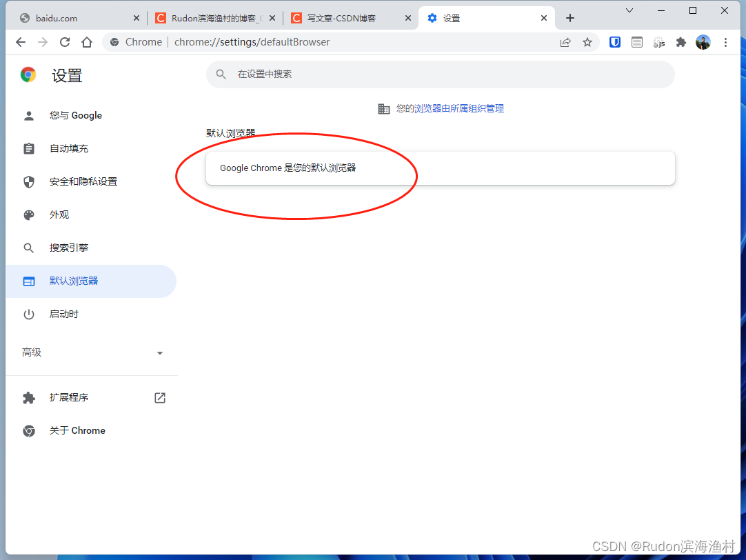Go back with the browser back arrow
Screen dimensions: 746x560
click(x=21, y=42)
